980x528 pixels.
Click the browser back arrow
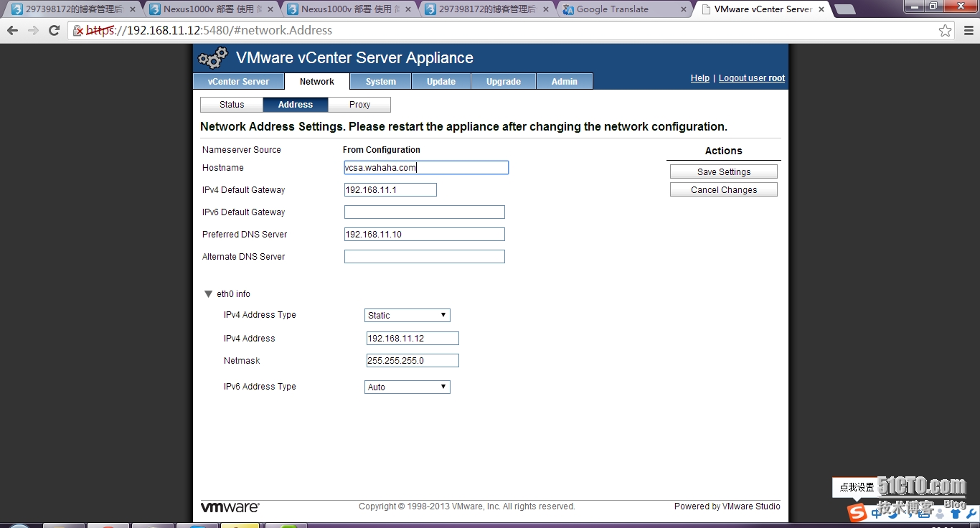pos(12,31)
